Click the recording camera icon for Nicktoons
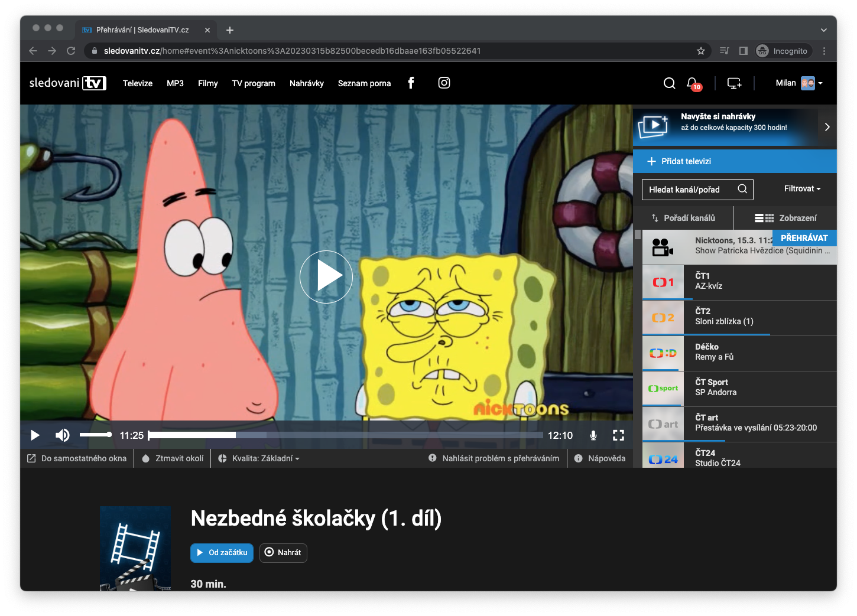This screenshot has width=857, height=616. click(663, 247)
